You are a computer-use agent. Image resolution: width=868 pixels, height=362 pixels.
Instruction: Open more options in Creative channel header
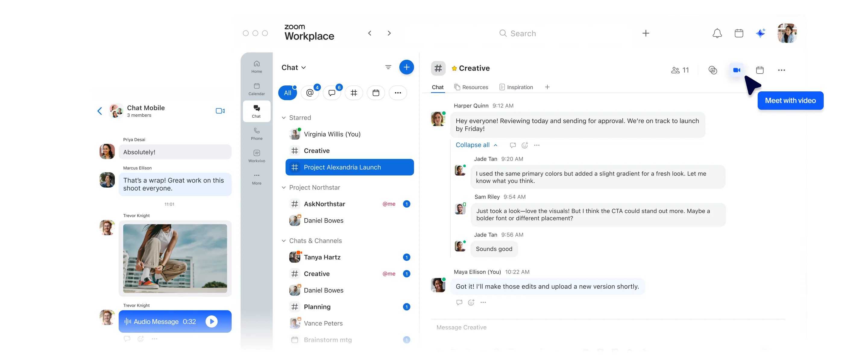[x=782, y=70]
